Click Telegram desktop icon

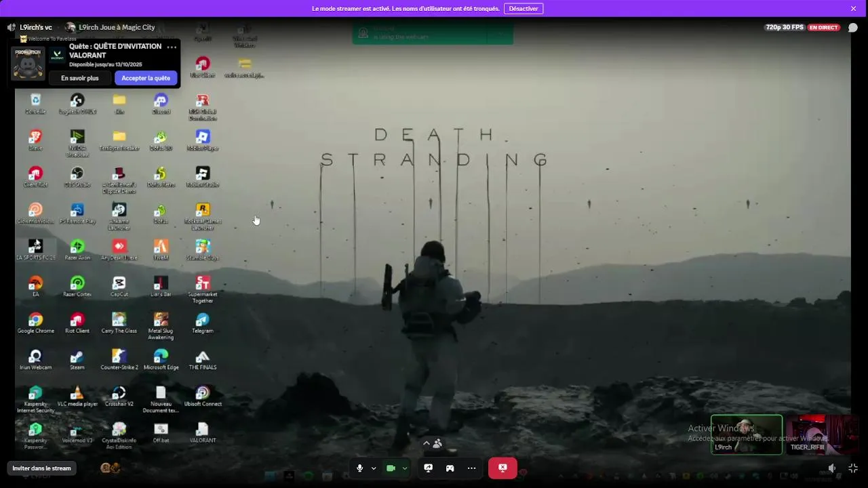pos(202,323)
